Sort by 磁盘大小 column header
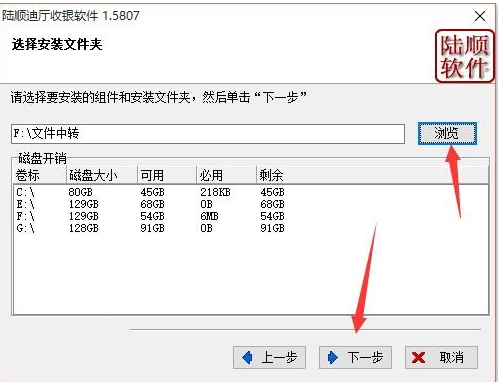Image resolution: width=504 pixels, height=382 pixels. 102,175
